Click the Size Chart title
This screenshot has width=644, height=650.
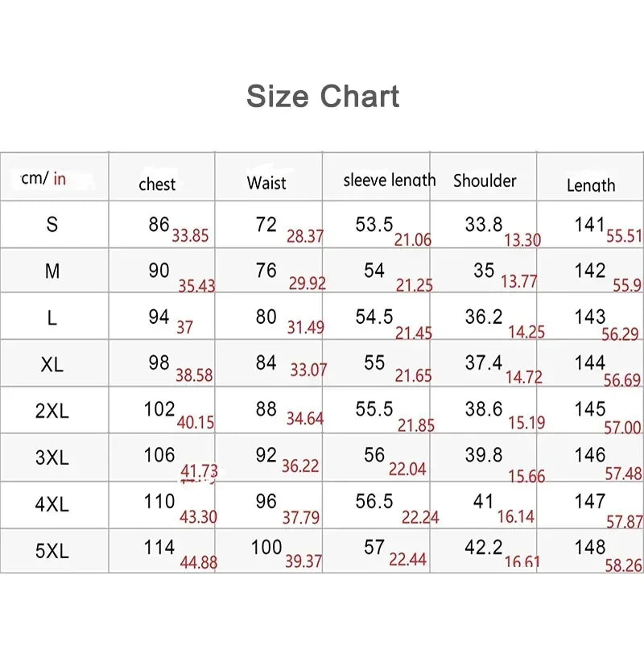(323, 97)
